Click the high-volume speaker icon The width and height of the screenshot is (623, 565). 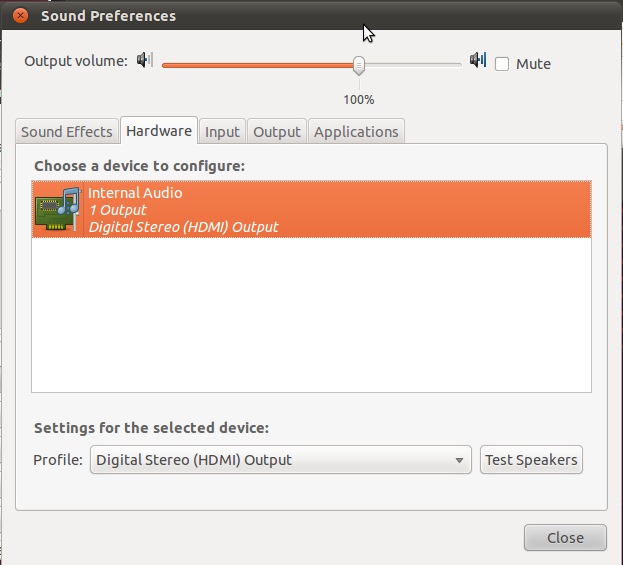[x=478, y=61]
